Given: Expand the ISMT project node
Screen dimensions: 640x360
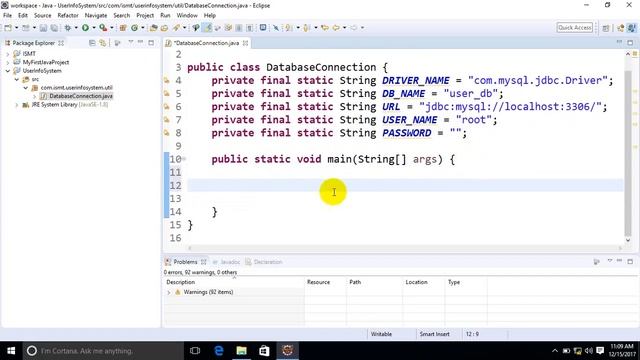Looking at the screenshot, I should point(7,54).
